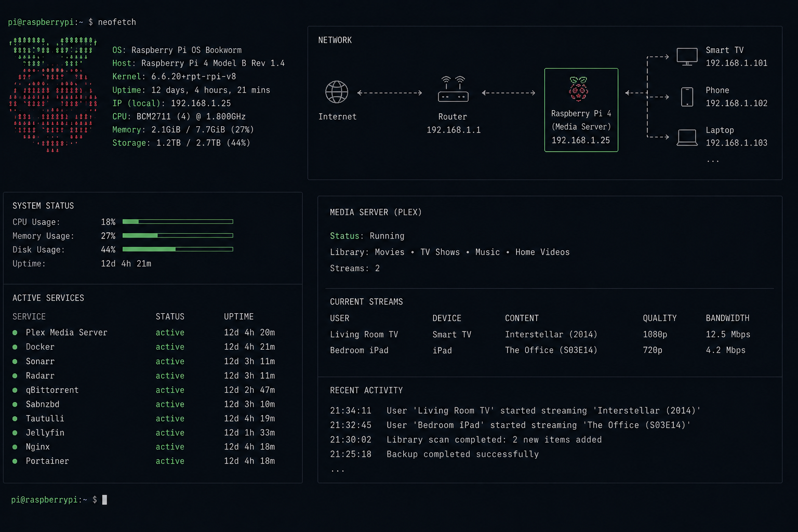798x532 pixels.
Task: Click the 'Bedroom iPad' stream user
Action: 359,351
